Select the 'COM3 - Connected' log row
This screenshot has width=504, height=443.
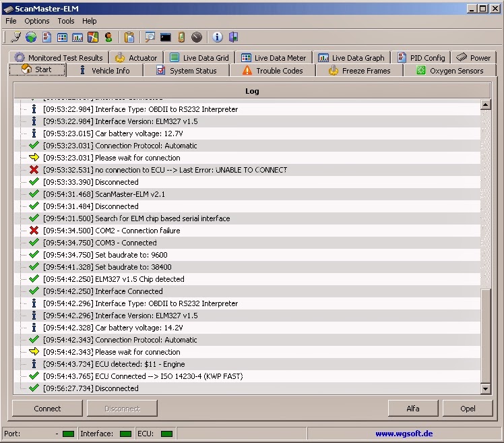tap(247, 243)
